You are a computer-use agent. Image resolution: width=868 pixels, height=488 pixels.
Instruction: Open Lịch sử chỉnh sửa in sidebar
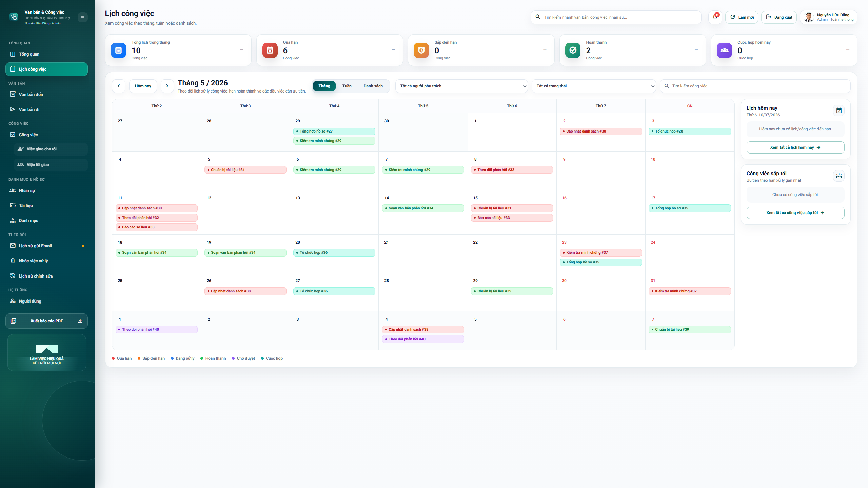(x=46, y=276)
